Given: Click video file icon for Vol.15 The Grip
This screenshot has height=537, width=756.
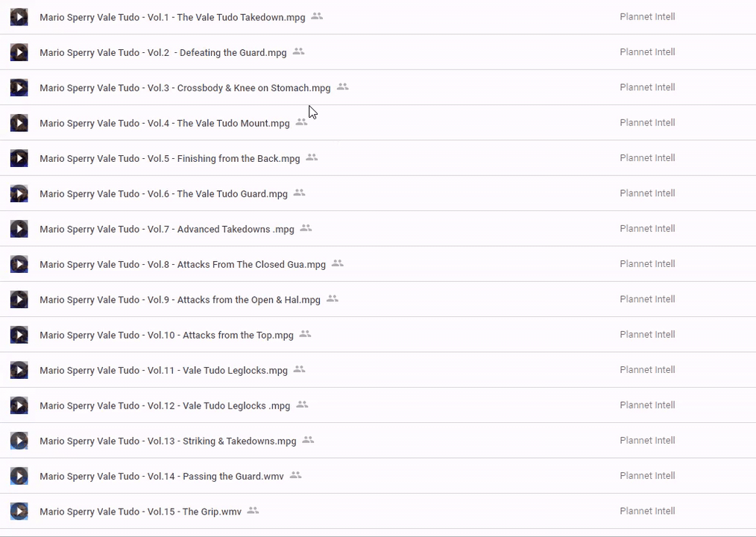Looking at the screenshot, I should [19, 512].
